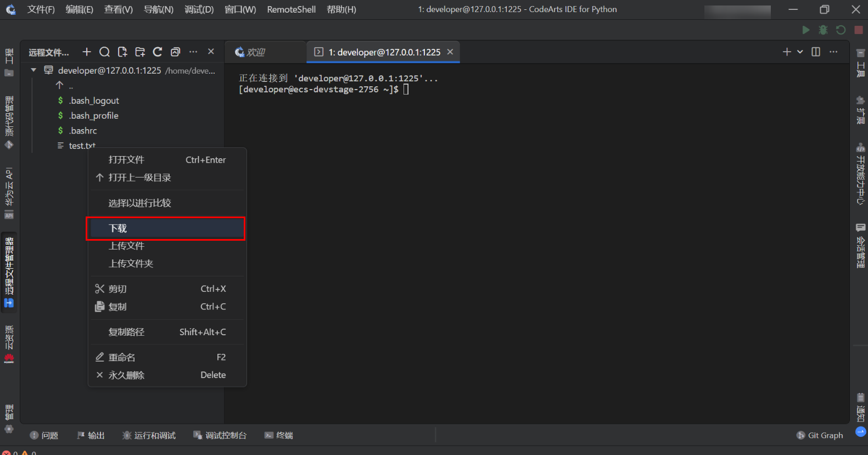The width and height of the screenshot is (868, 455).
Task: Choose 打开文件 from the context menu
Action: 167,160
